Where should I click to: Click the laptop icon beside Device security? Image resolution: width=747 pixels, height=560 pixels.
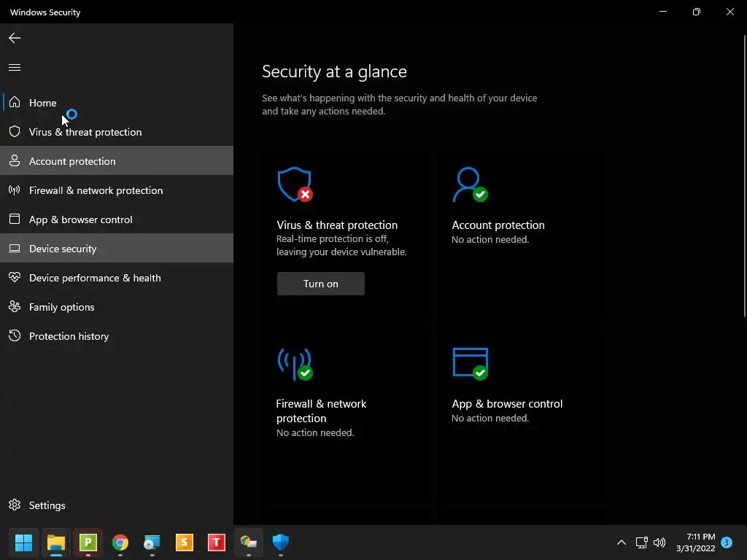15,248
